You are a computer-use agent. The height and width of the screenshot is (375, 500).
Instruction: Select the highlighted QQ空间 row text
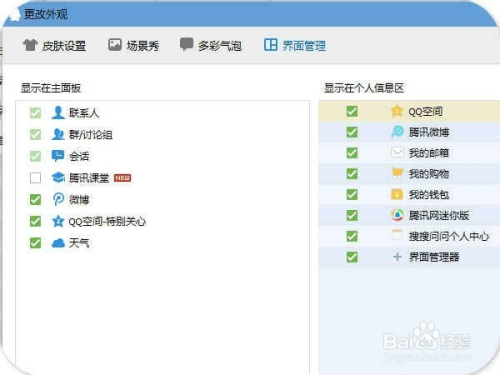426,111
